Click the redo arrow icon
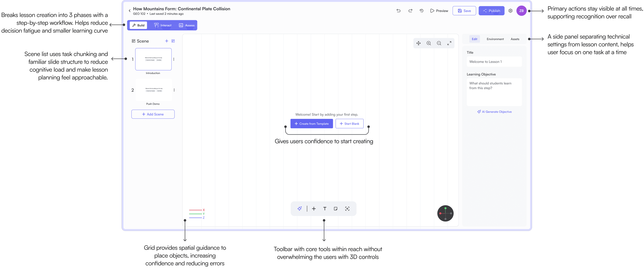 coord(410,11)
